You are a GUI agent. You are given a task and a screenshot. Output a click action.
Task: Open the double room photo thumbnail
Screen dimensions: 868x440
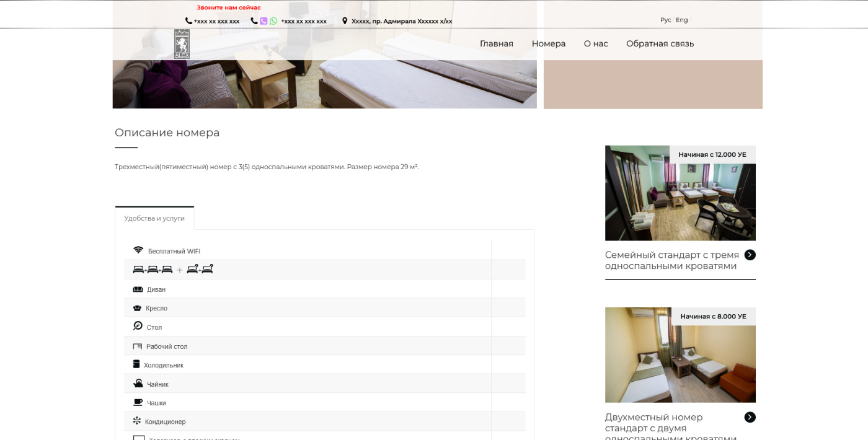tap(680, 355)
